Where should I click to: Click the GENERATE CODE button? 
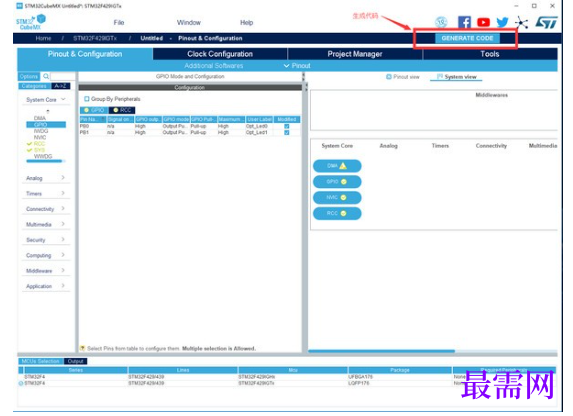pyautogui.click(x=467, y=38)
